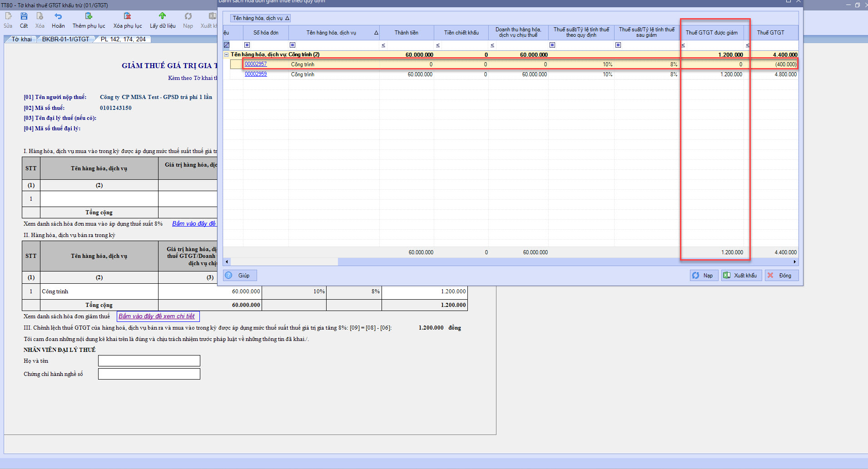The height and width of the screenshot is (469, 868).
Task: Click the Họ và tên input field
Action: [149, 361]
